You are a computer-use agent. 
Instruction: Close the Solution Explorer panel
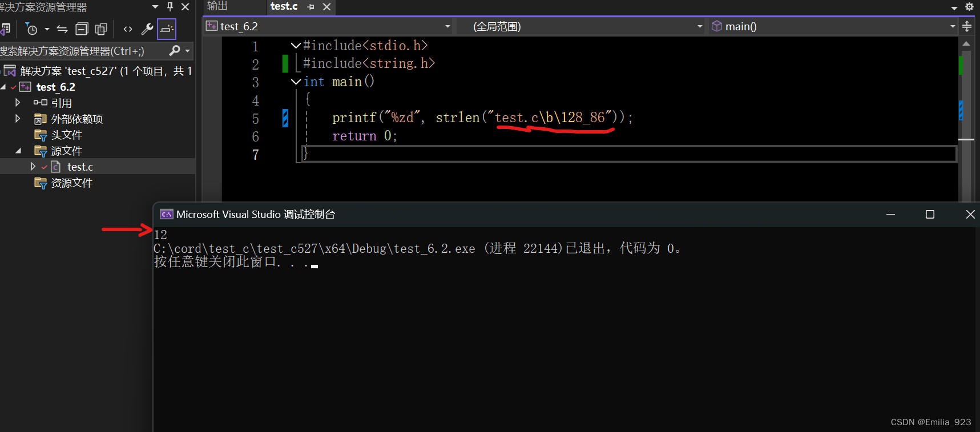pyautogui.click(x=185, y=7)
